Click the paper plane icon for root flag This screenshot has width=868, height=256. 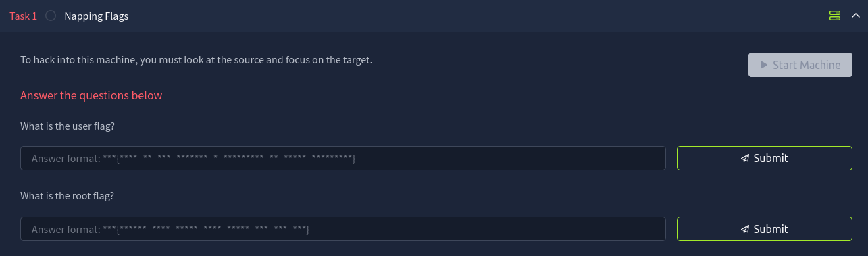pyautogui.click(x=745, y=229)
